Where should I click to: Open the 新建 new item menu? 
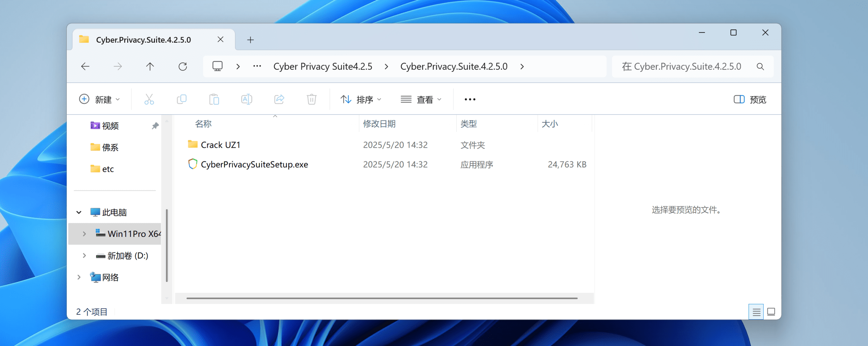(x=99, y=99)
